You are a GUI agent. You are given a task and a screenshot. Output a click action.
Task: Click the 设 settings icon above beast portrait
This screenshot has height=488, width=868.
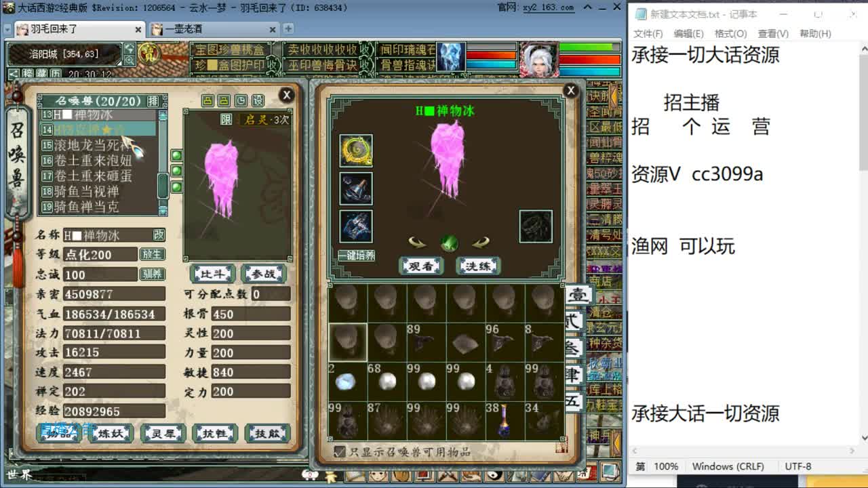pos(258,101)
